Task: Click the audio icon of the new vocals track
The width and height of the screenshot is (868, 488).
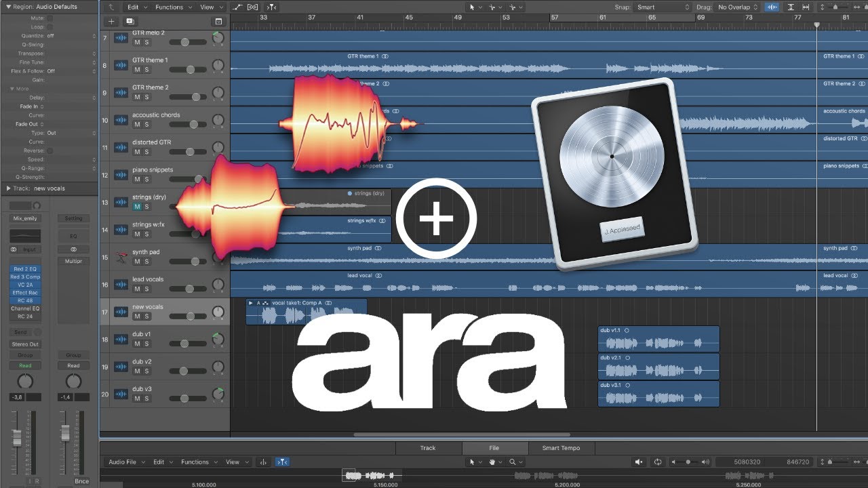Action: tap(121, 312)
